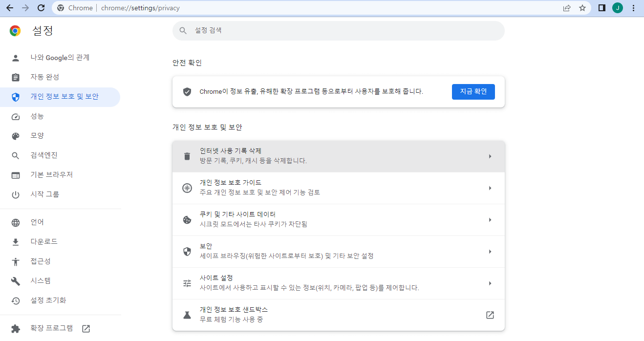Open the Chrome three-dot menu
Viewport: 644px width, 341px height.
tap(633, 8)
